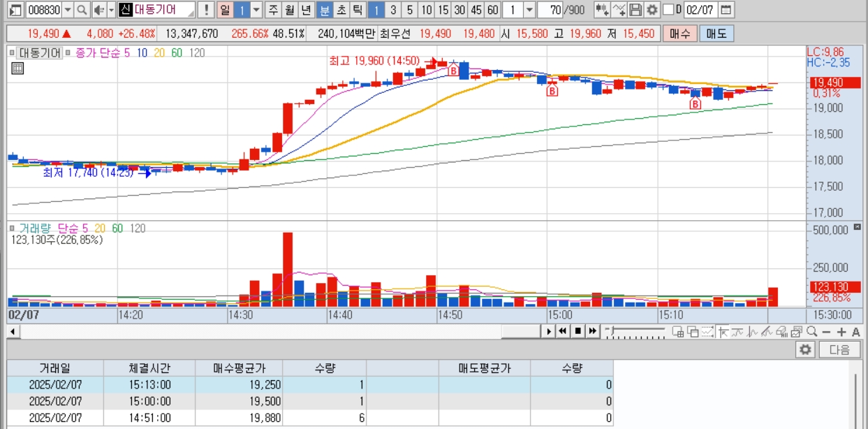Select the 30-minute interval button

pos(459,10)
